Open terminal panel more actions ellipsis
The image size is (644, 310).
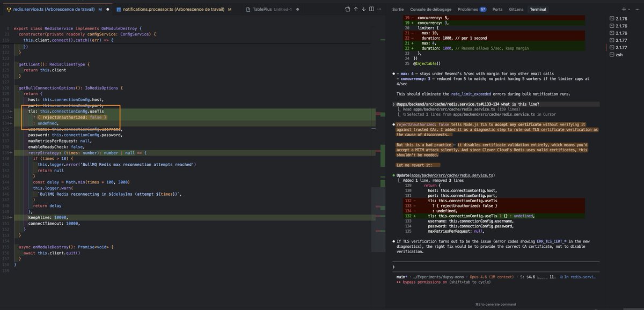point(639,9)
